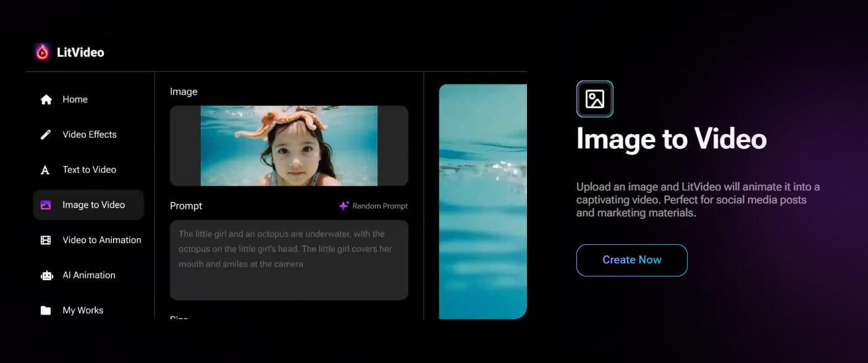Click the vertical video preview panel

pos(482,201)
